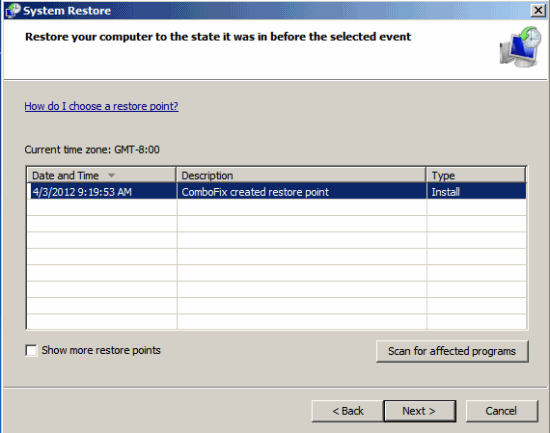Cancel the System Restore wizard
This screenshot has width=550, height=433.
pos(502,411)
